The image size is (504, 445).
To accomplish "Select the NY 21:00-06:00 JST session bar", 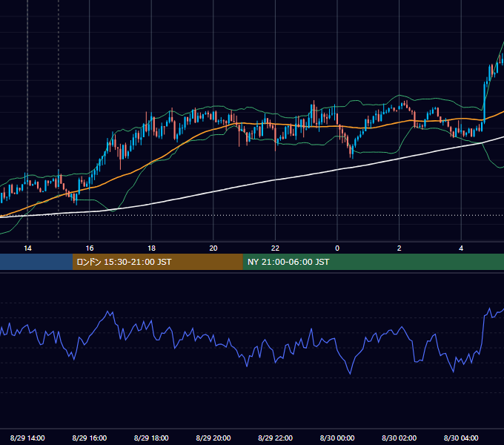I will click(373, 262).
